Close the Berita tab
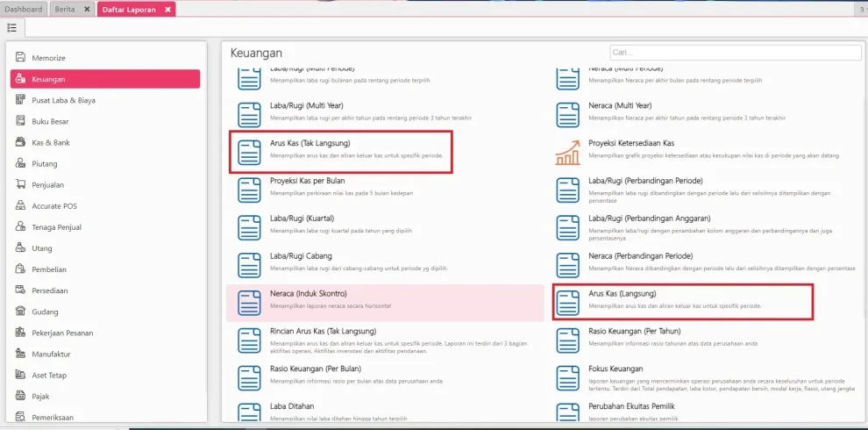The width and height of the screenshot is (868, 430). tap(86, 9)
